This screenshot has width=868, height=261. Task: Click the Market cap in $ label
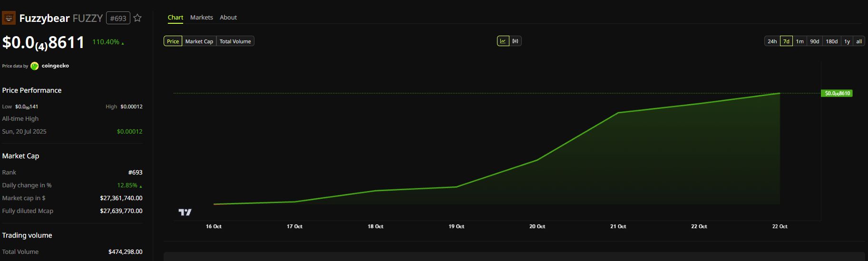coord(24,198)
